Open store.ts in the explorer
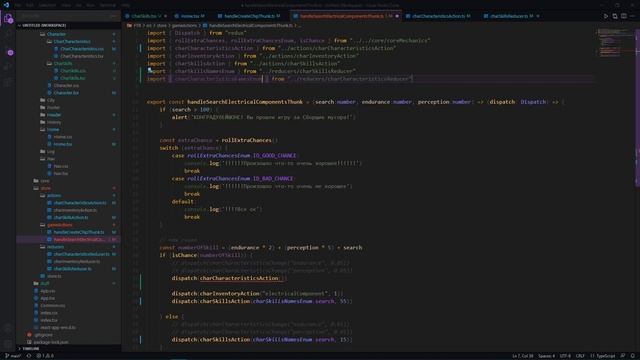The width and height of the screenshot is (640, 360). click(x=54, y=276)
